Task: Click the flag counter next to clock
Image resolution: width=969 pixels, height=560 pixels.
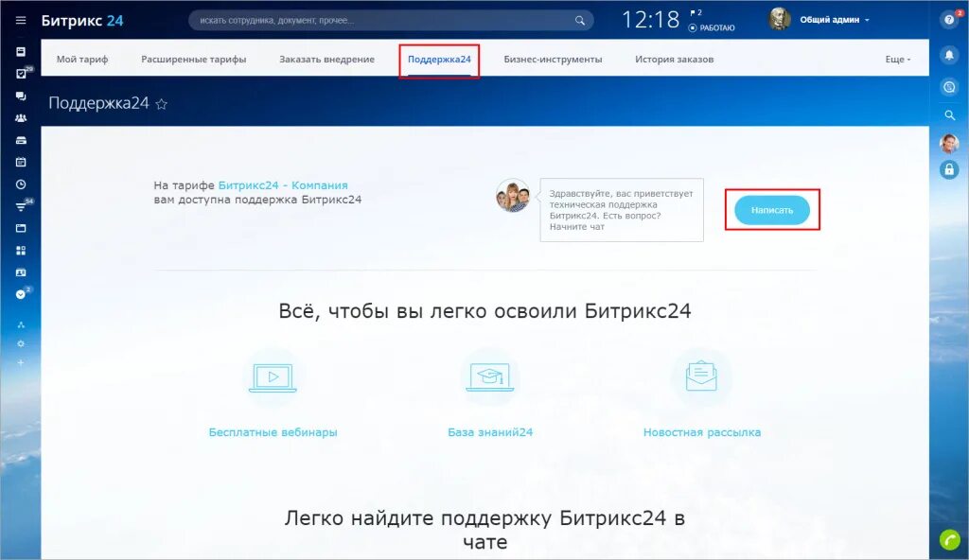Action: point(696,12)
